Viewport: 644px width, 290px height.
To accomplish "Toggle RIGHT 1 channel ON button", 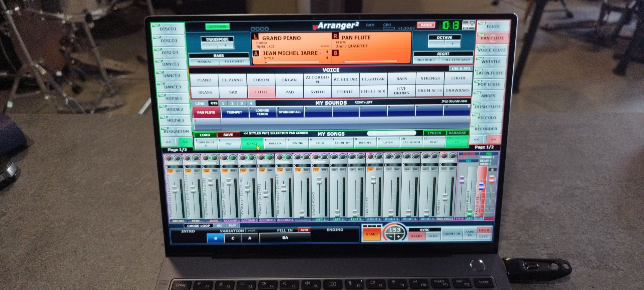I will point(370,170).
